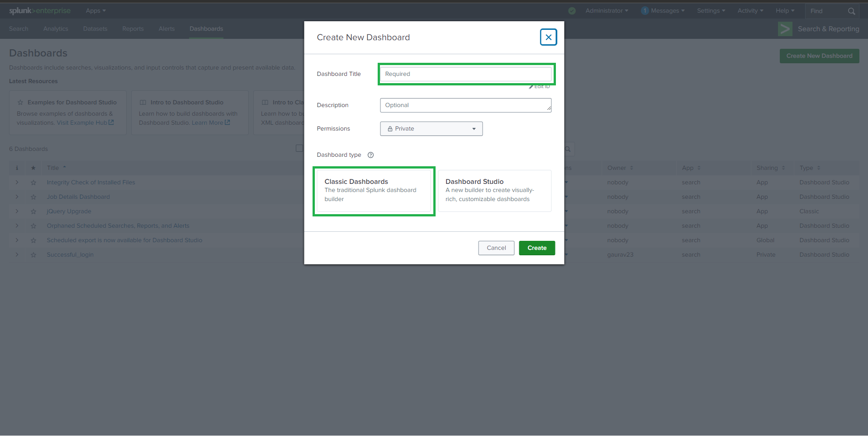
Task: Open the Reports tab
Action: pos(133,29)
